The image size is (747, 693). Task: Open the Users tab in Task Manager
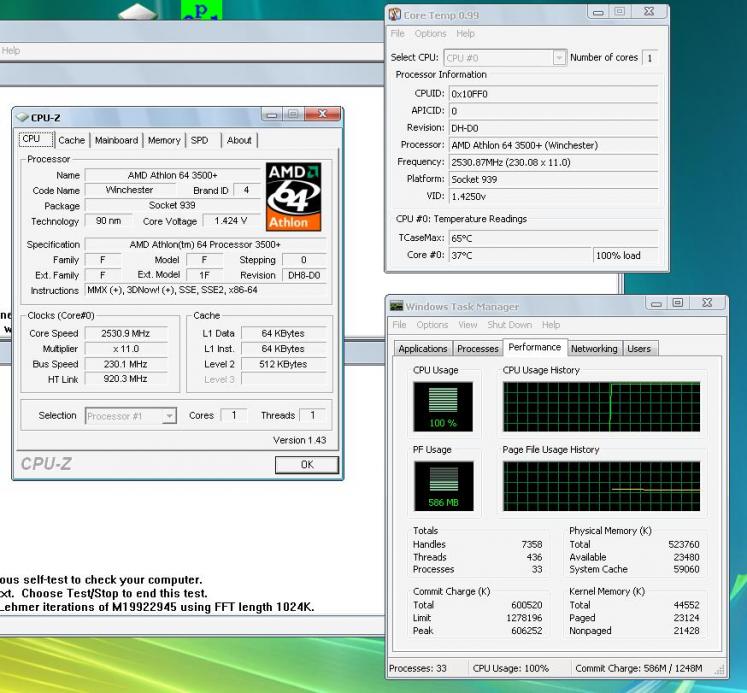(639, 349)
